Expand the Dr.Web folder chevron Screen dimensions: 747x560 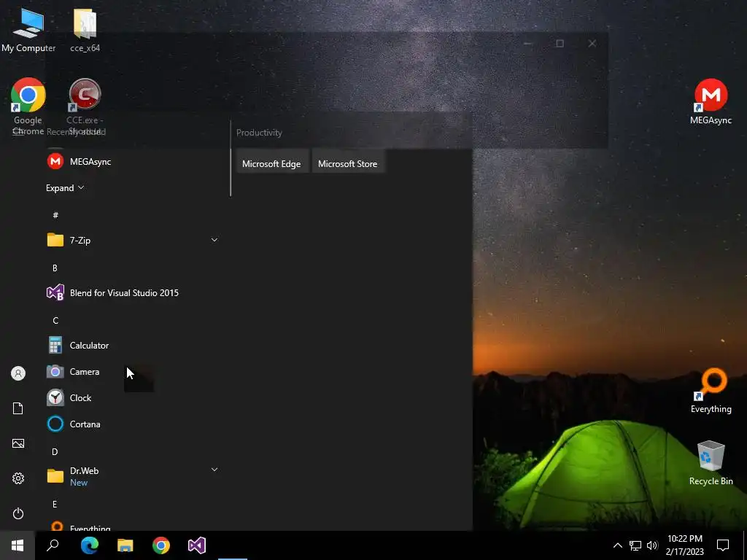point(214,470)
